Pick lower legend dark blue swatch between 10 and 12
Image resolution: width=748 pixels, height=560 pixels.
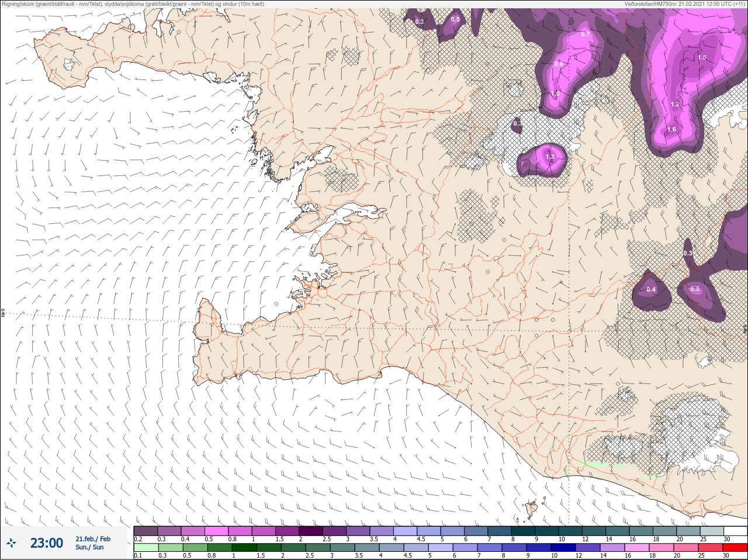pyautogui.click(x=562, y=547)
